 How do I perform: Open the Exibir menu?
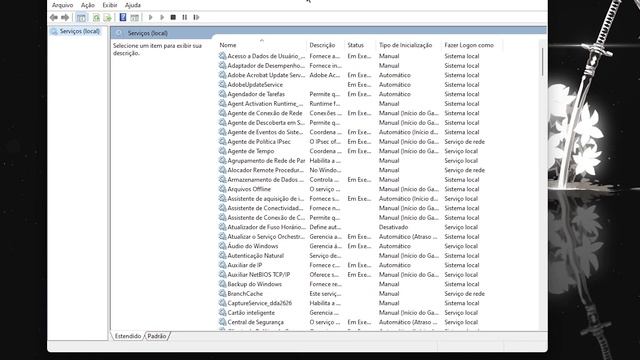110,5
